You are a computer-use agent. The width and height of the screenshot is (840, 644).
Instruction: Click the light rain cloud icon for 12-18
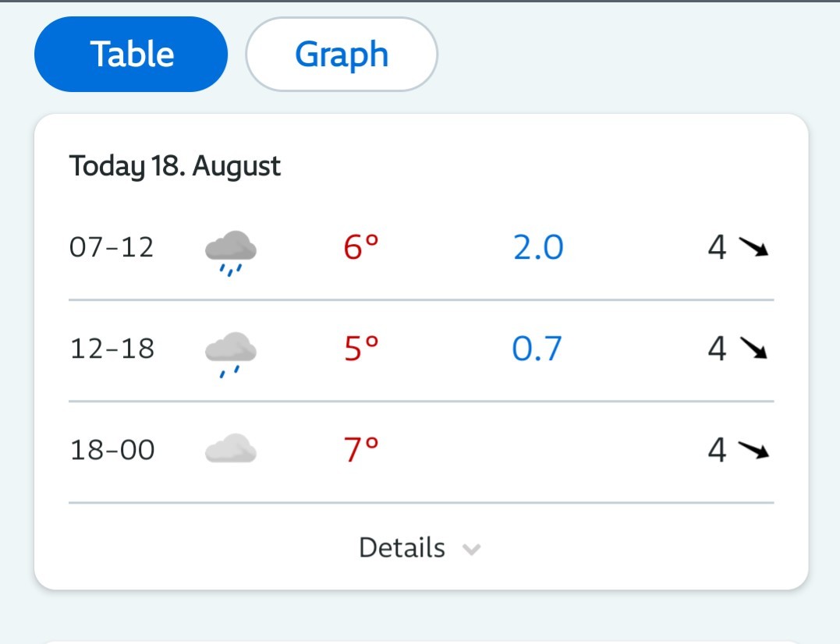click(x=231, y=355)
